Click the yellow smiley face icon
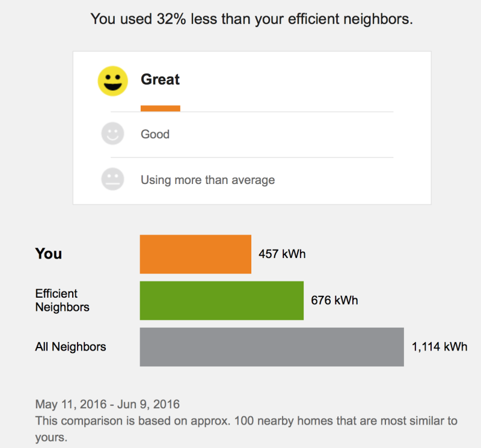Image resolution: width=481 pixels, height=448 pixels. pos(113,81)
